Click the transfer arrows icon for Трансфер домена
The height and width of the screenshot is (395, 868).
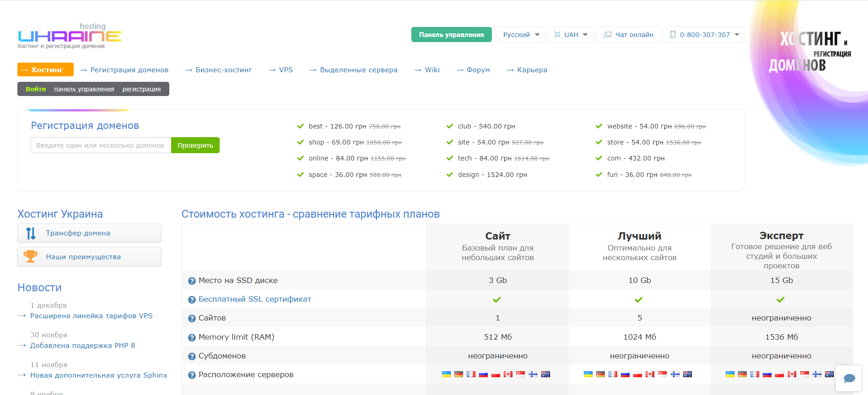[x=31, y=233]
